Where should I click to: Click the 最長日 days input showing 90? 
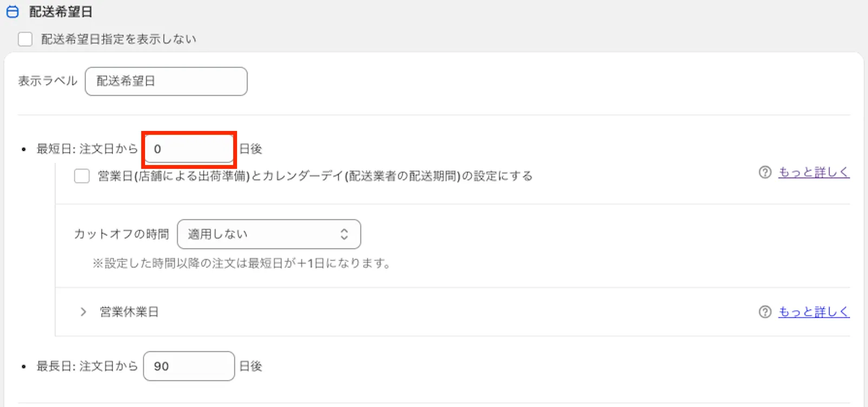click(x=189, y=366)
